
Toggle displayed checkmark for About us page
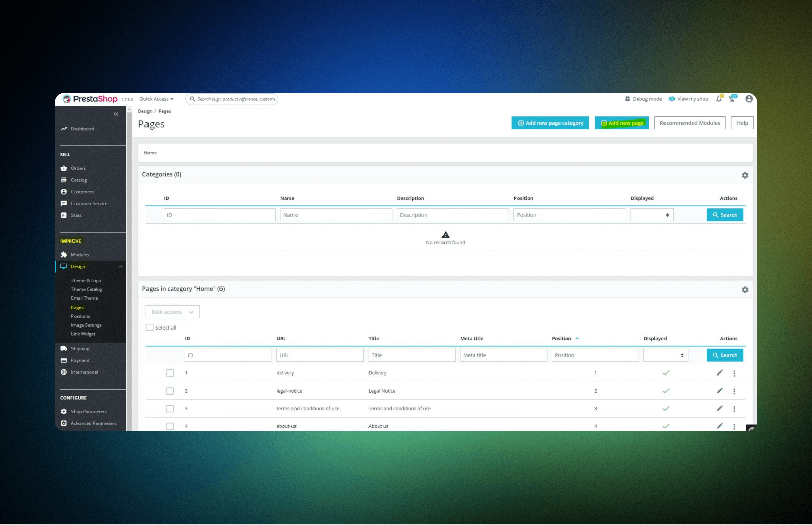pyautogui.click(x=666, y=426)
